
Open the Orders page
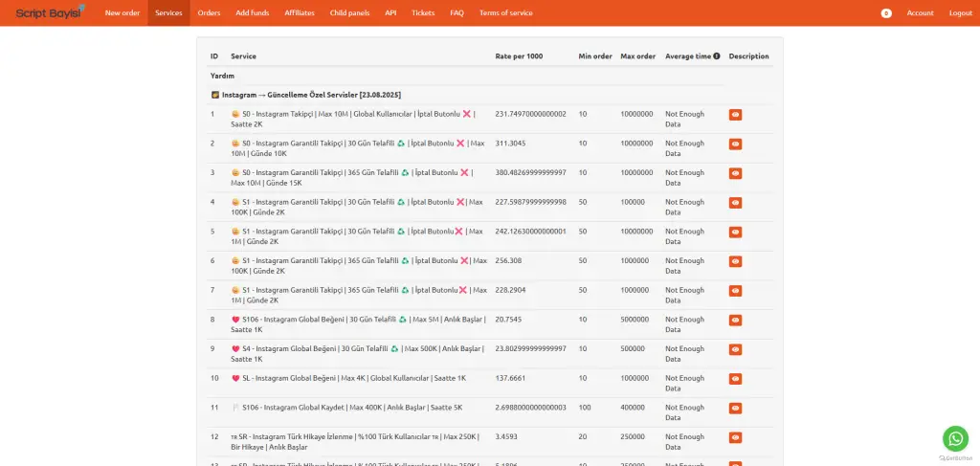(x=209, y=13)
